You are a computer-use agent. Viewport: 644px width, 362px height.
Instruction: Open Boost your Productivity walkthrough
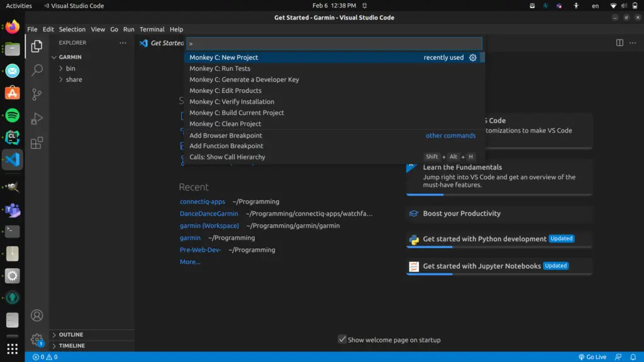pos(499,214)
